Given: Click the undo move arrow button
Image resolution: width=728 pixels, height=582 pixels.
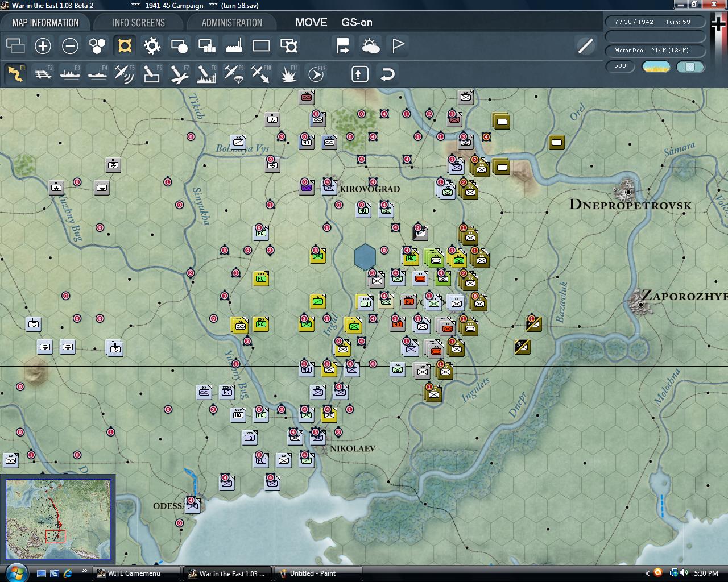Looking at the screenshot, I should tap(387, 74).
